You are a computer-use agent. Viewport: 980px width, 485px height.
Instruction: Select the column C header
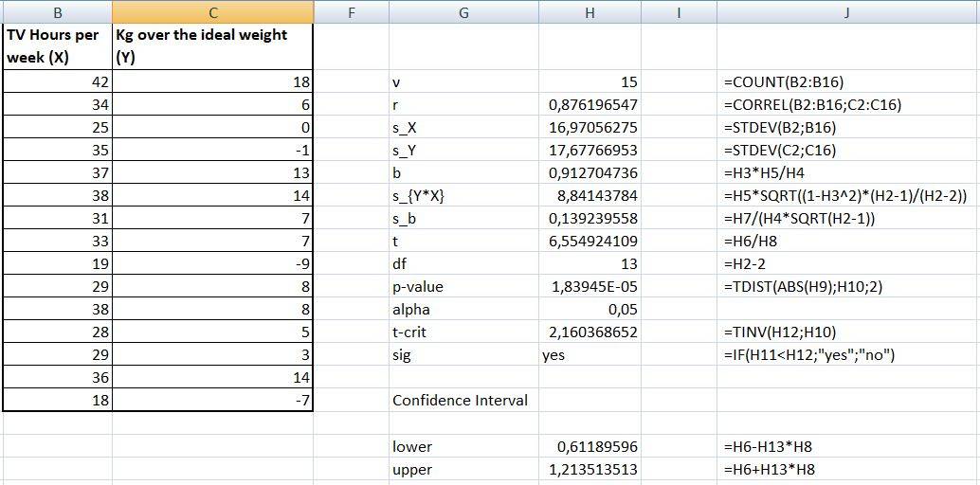212,12
